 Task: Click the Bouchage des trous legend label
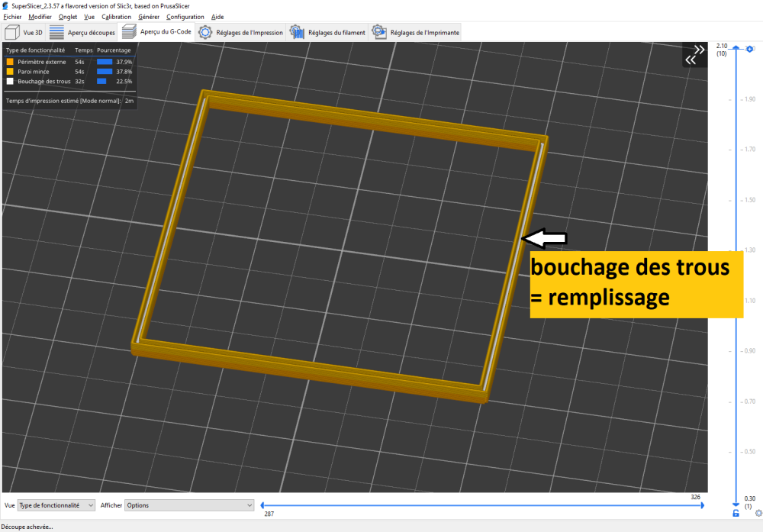pyautogui.click(x=44, y=81)
